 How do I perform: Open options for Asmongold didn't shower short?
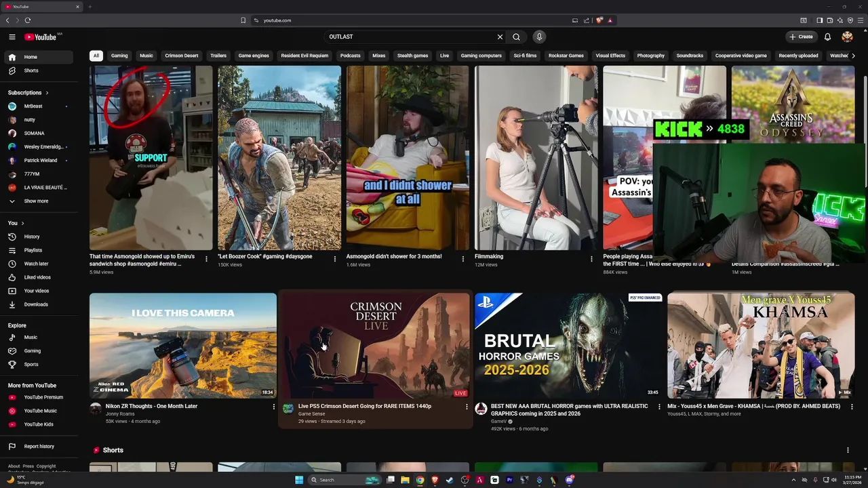(x=463, y=259)
